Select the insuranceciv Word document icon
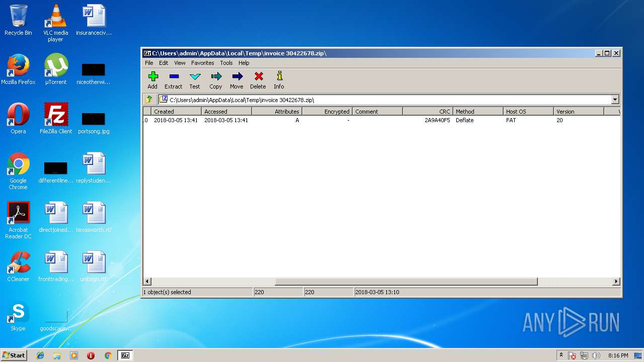644x362 pixels. (94, 20)
